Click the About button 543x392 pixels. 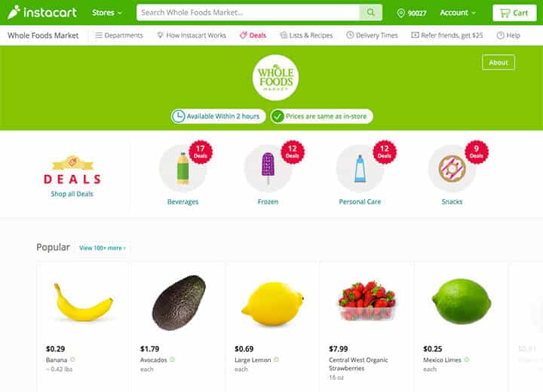(x=499, y=63)
